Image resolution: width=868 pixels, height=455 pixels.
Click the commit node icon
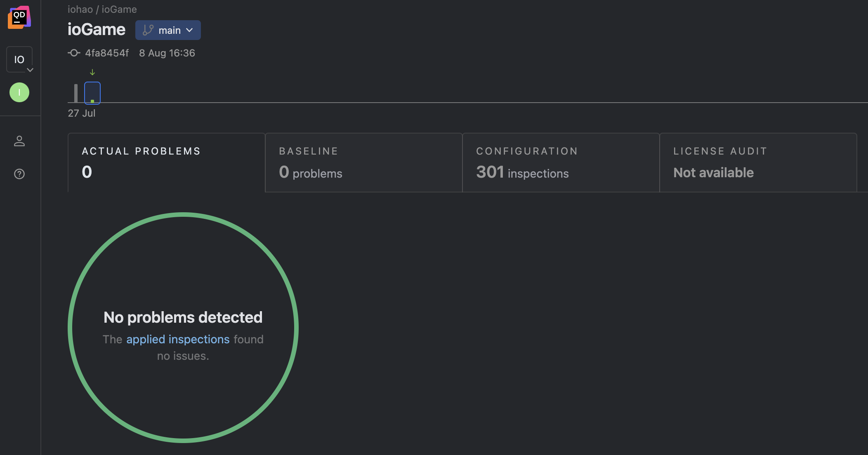pos(74,53)
